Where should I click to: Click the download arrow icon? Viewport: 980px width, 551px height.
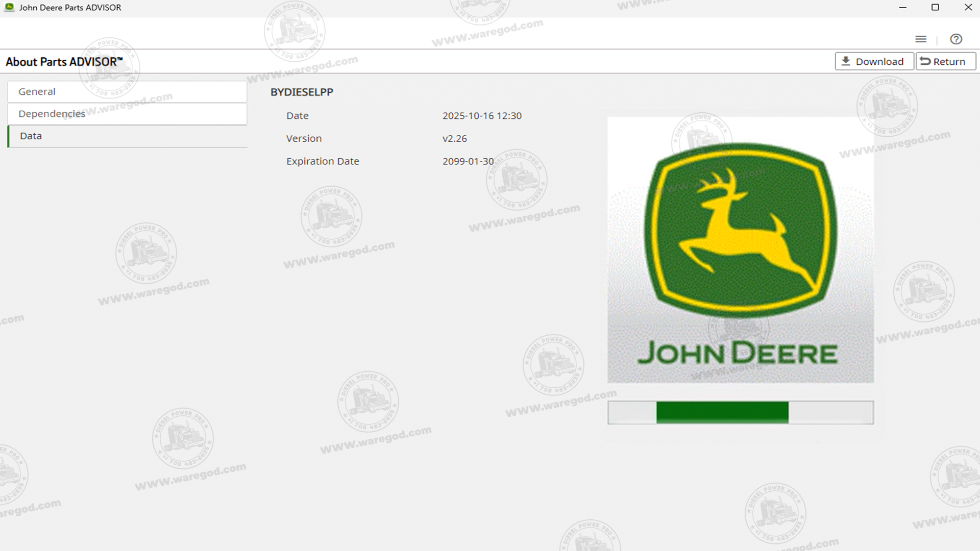point(846,61)
